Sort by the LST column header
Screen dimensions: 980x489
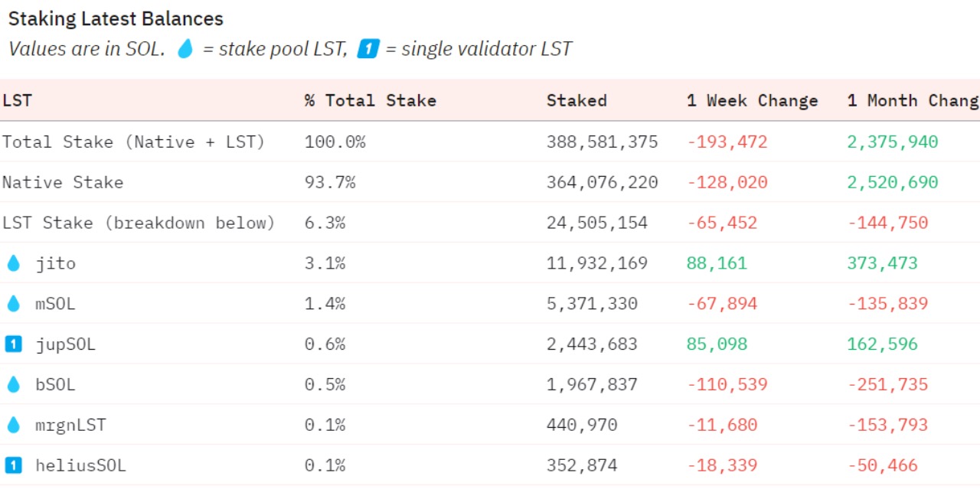point(17,100)
